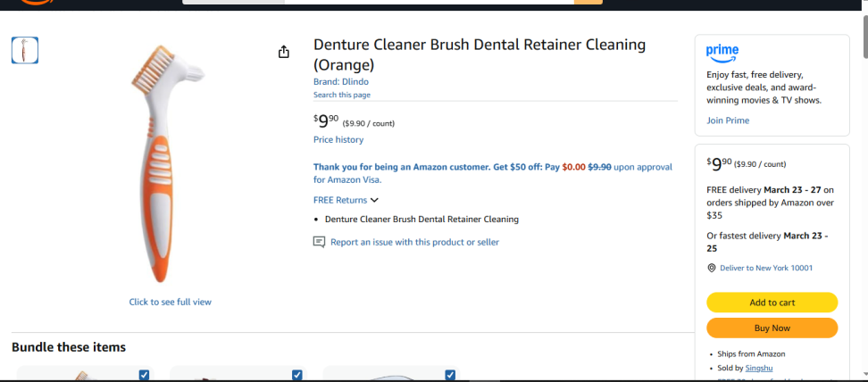Click Report an issue with this product
Image resolution: width=868 pixels, height=382 pixels.
414,242
